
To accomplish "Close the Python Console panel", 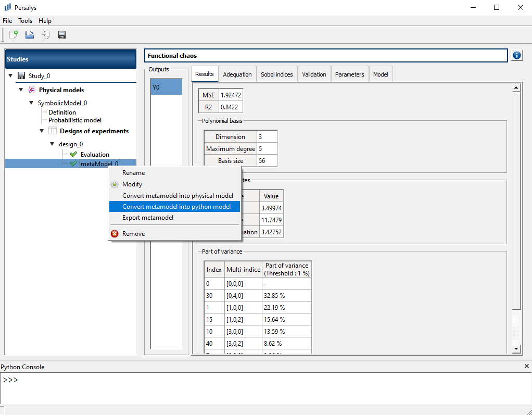I will point(526,367).
